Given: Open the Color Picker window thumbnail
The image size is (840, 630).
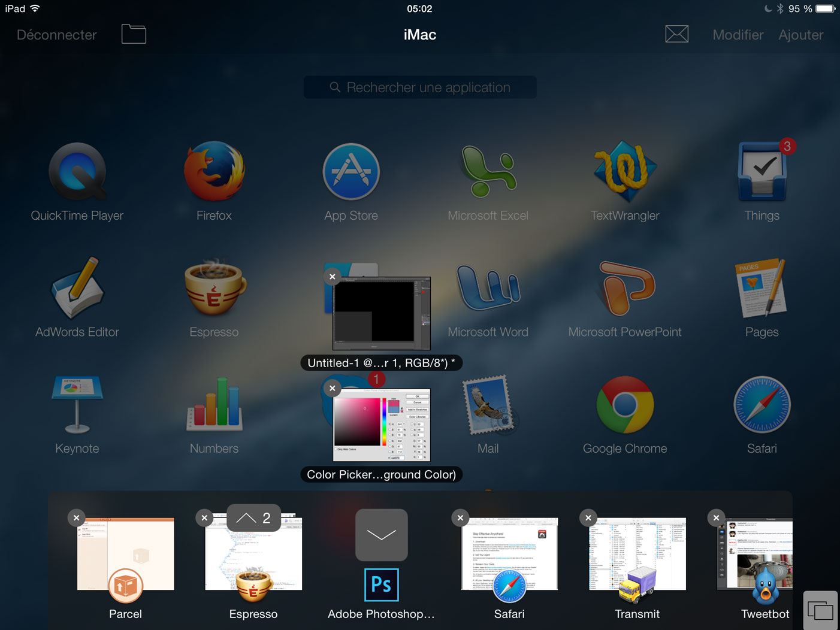Looking at the screenshot, I should click(382, 425).
